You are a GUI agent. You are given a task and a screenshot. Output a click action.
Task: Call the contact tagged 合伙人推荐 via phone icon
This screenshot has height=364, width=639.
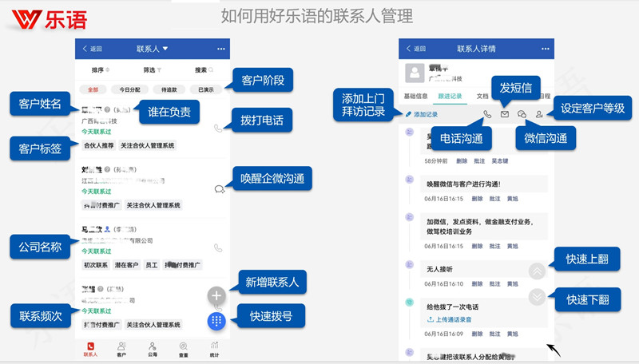[218, 129]
